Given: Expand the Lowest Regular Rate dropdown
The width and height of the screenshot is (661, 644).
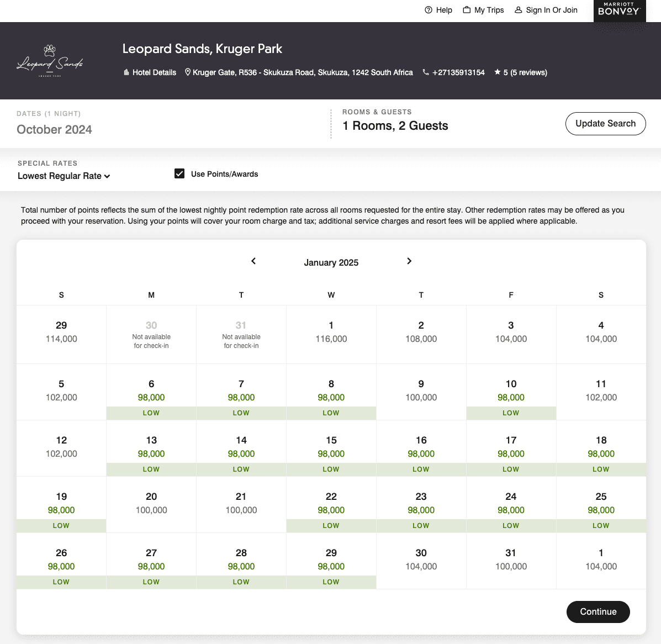Looking at the screenshot, I should [64, 176].
